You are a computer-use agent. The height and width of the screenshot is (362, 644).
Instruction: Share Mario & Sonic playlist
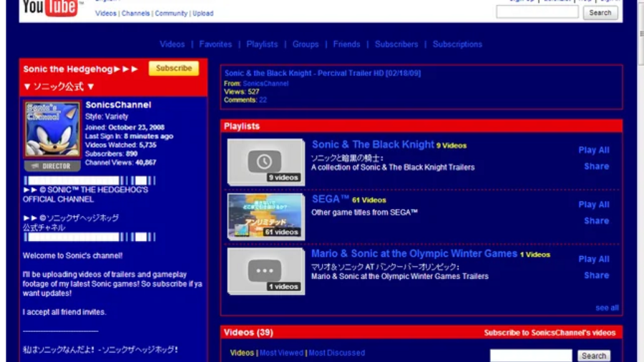tap(596, 275)
